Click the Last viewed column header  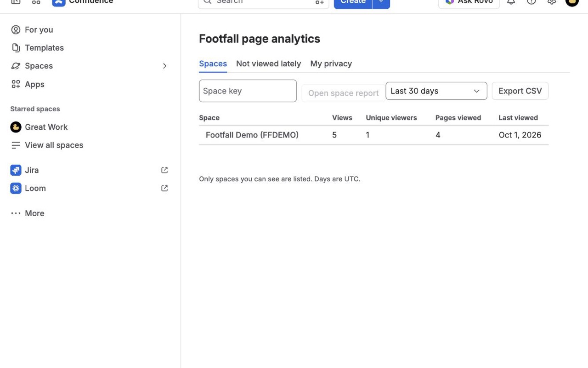coord(518,118)
